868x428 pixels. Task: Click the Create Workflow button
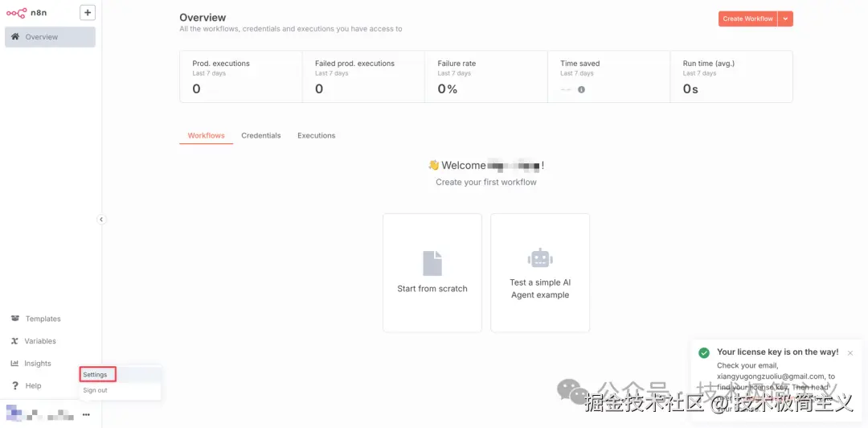pyautogui.click(x=747, y=19)
